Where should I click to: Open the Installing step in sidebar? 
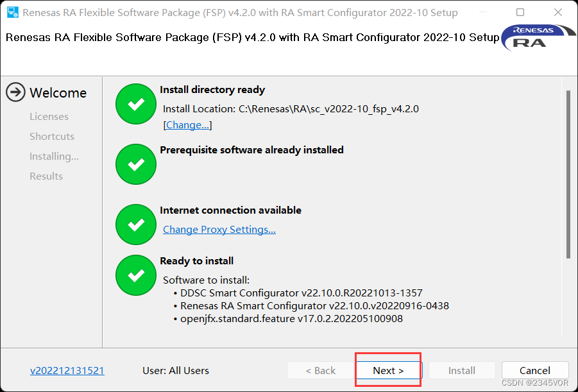54,156
